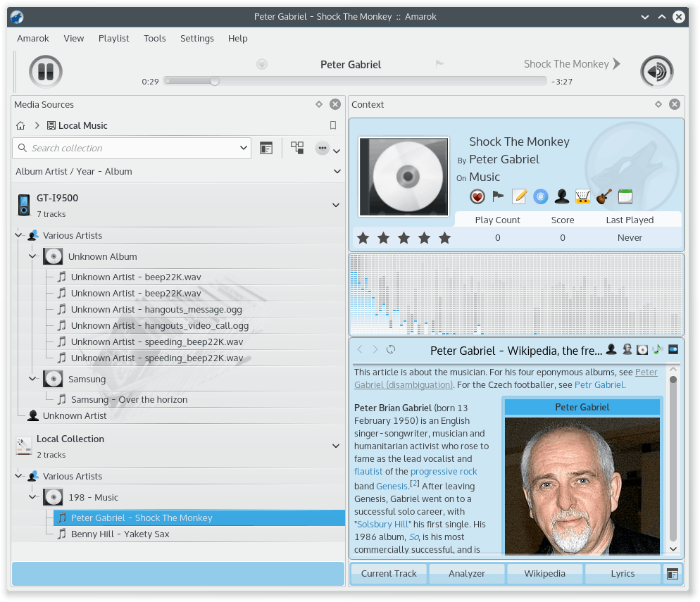Rate the track three stars

click(404, 238)
